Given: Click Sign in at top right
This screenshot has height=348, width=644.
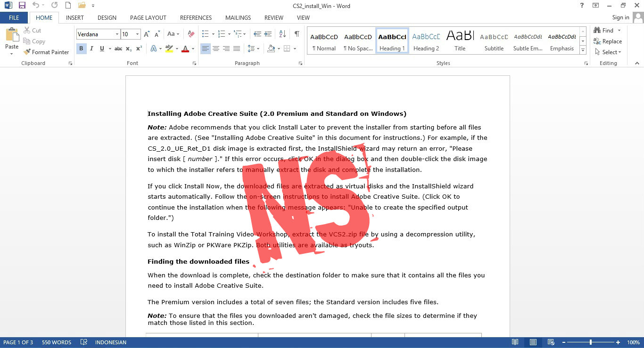Looking at the screenshot, I should click(620, 18).
